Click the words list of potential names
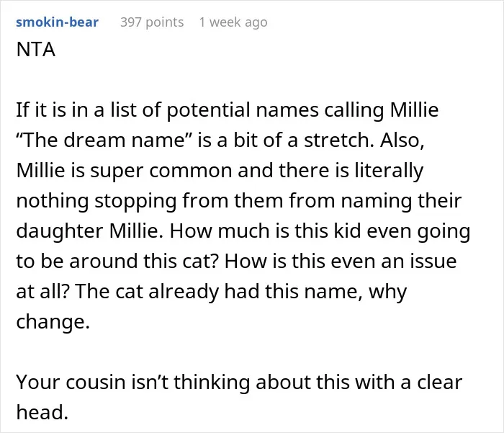Screen dimensions: 504x433 click(x=215, y=110)
